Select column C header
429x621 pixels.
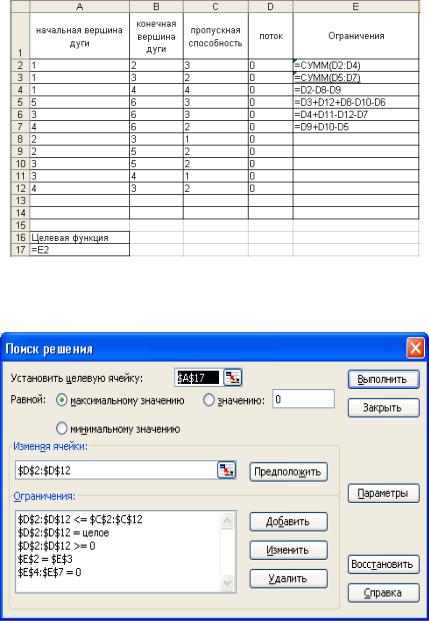215,7
